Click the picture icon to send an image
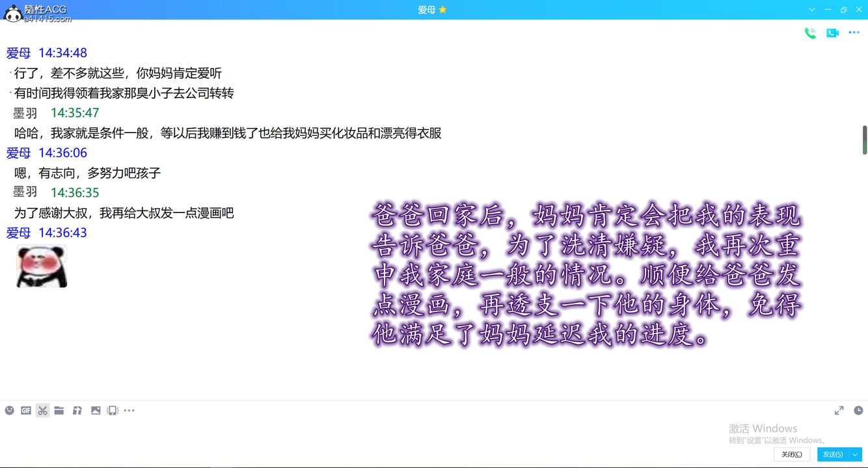This screenshot has width=868, height=468. click(96, 410)
